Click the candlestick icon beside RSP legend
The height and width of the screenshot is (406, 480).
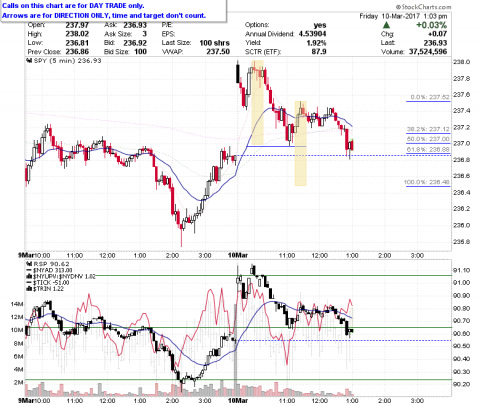click(29, 264)
